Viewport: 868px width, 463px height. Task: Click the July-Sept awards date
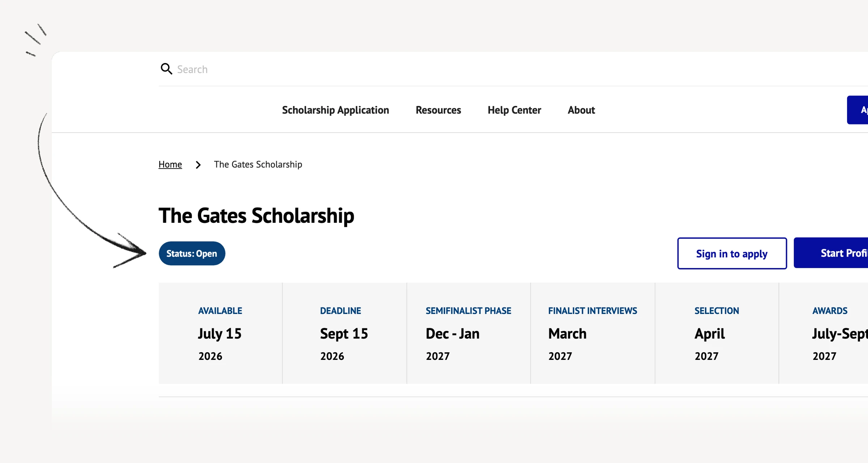pyautogui.click(x=840, y=334)
